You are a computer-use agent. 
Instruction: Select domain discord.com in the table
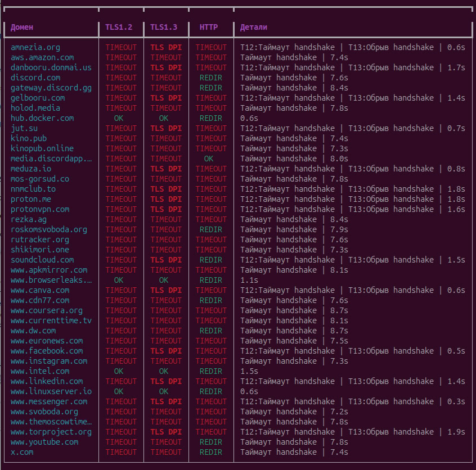(x=35, y=78)
